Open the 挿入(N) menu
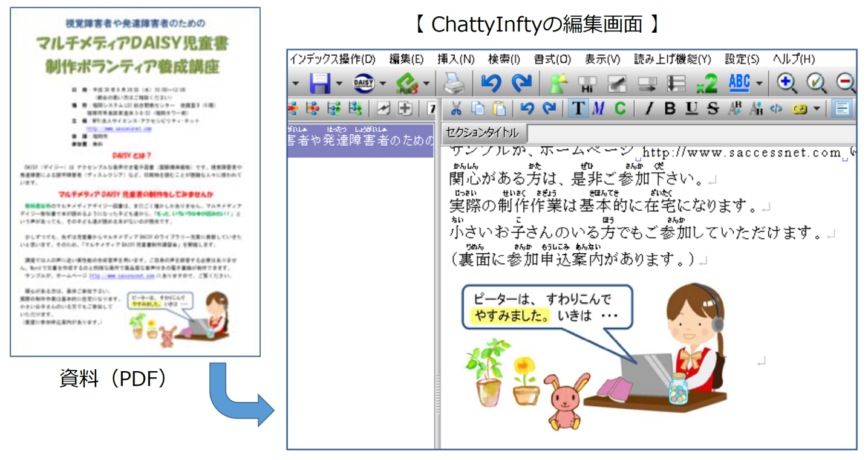 click(x=455, y=59)
